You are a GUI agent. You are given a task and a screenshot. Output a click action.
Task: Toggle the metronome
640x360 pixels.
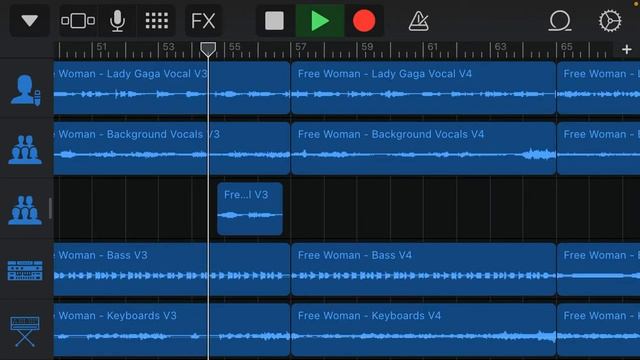point(418,21)
